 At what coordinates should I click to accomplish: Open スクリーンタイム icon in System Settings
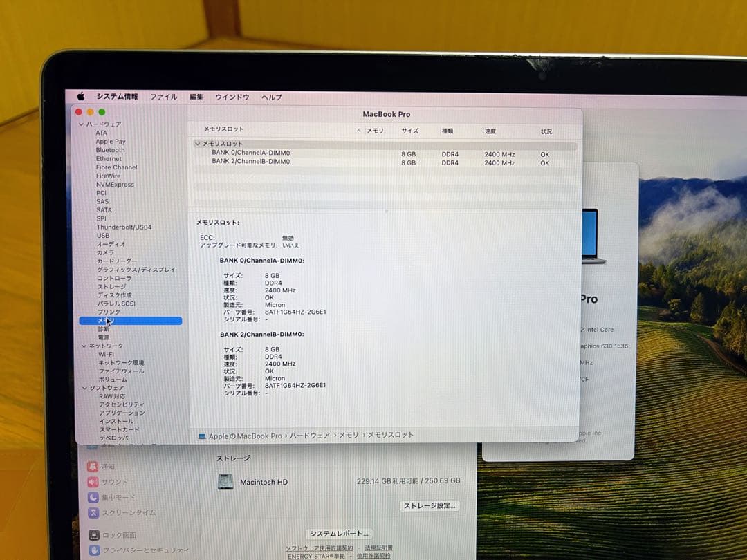coord(93,513)
